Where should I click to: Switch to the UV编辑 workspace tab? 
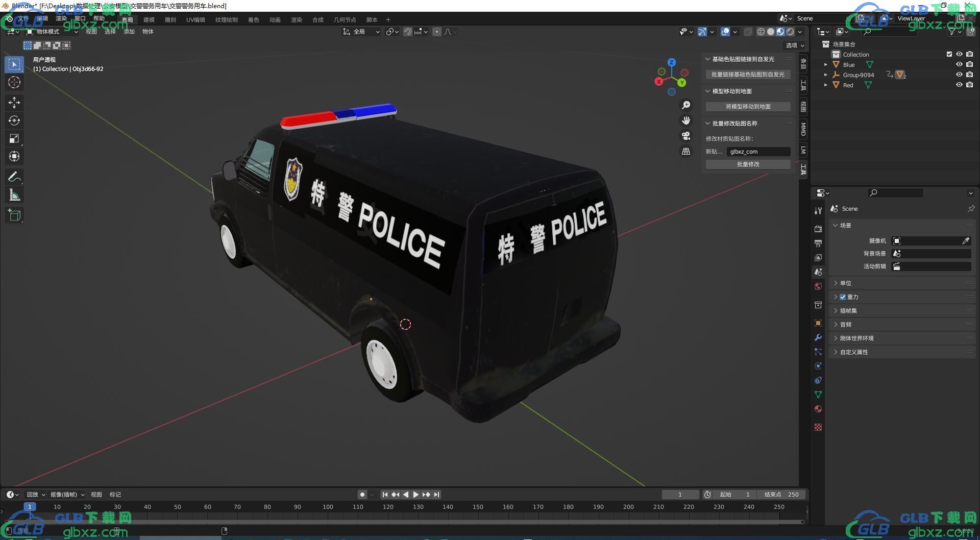[x=195, y=20]
